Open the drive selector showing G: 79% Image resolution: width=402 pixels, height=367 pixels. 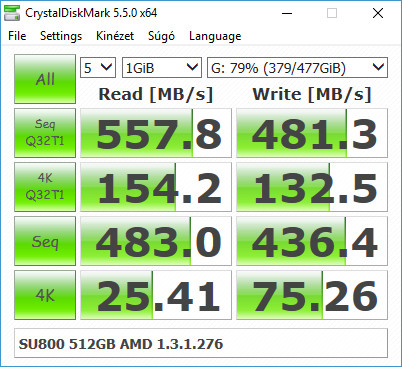coord(297,68)
